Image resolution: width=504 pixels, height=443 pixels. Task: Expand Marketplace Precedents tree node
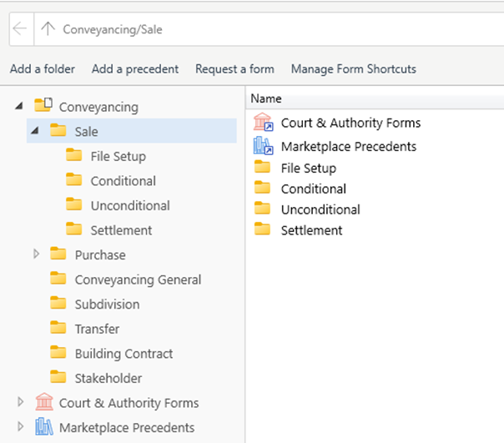21,426
